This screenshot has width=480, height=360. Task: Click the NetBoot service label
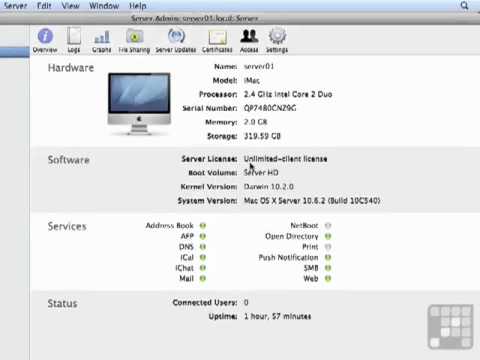pos(304,226)
